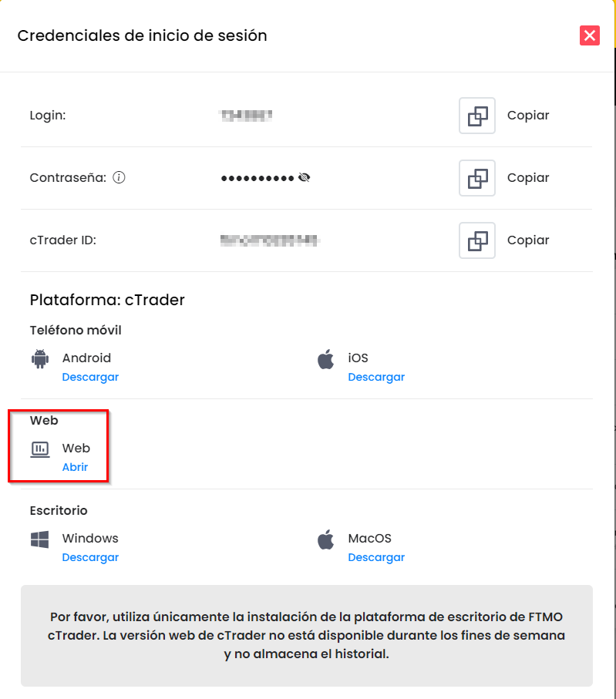Select the masked password dots field
The image size is (616, 699).
pyautogui.click(x=258, y=178)
